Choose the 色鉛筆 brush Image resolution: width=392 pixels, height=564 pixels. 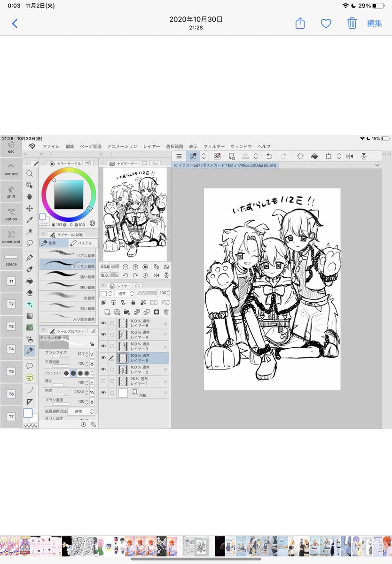(68, 297)
